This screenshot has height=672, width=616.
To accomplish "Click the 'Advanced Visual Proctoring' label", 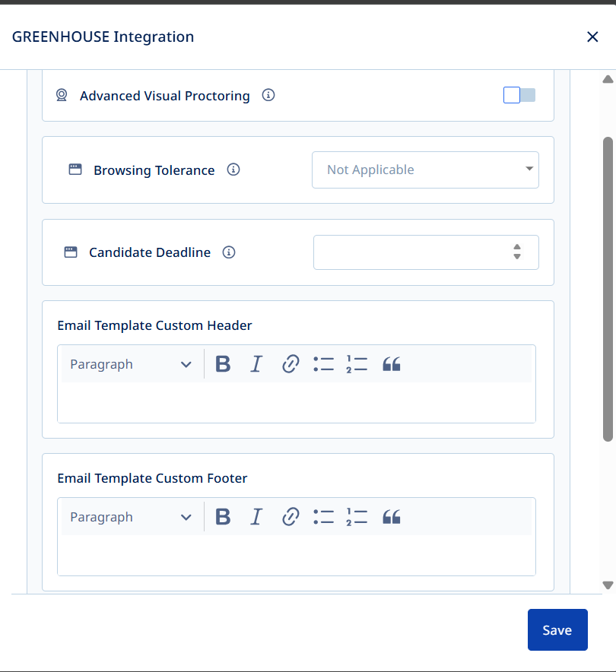I will [x=164, y=96].
